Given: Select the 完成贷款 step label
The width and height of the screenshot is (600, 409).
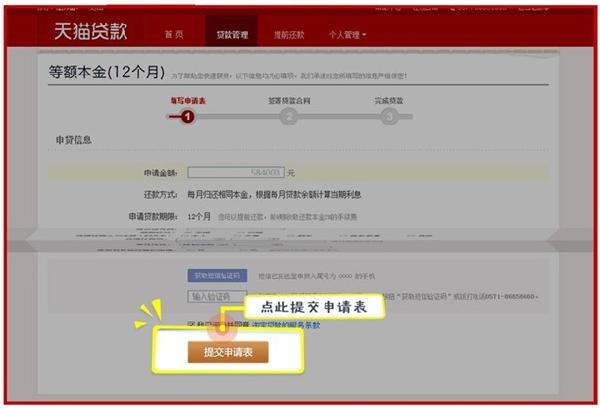Looking at the screenshot, I should (388, 100).
